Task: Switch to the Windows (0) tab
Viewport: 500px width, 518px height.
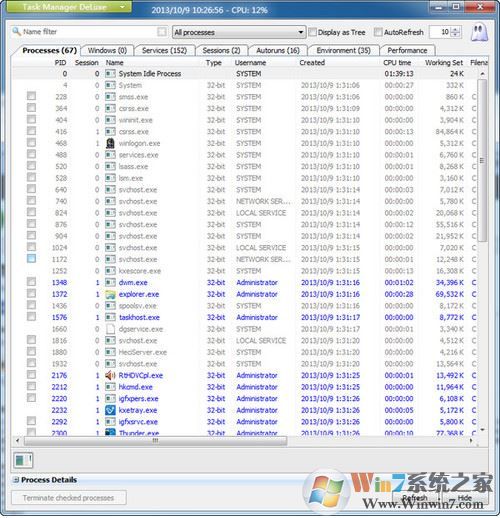Action: [107, 50]
